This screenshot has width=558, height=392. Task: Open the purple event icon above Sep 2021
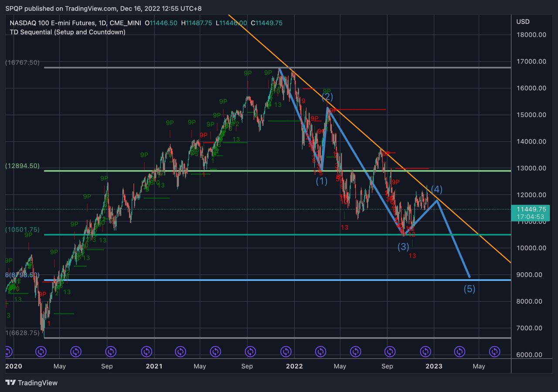point(250,351)
